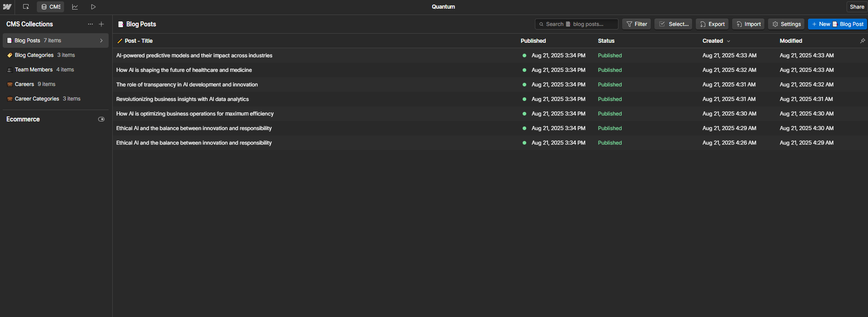868x317 pixels.
Task: Open the Filter options
Action: point(637,24)
